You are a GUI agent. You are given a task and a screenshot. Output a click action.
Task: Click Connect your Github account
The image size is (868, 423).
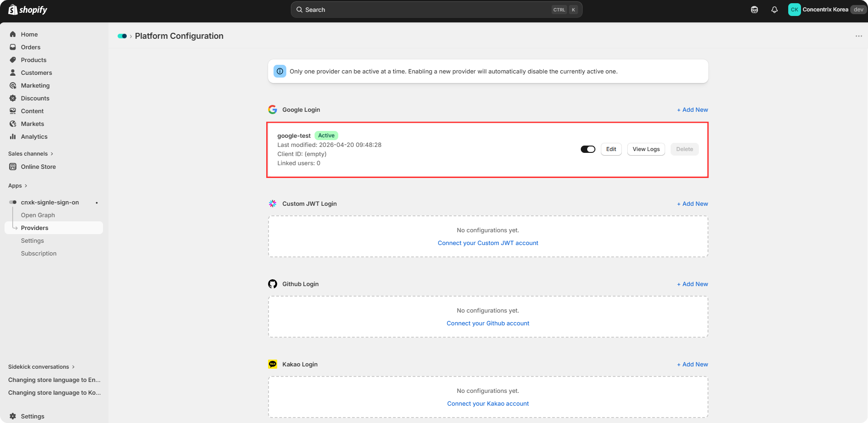pos(488,324)
